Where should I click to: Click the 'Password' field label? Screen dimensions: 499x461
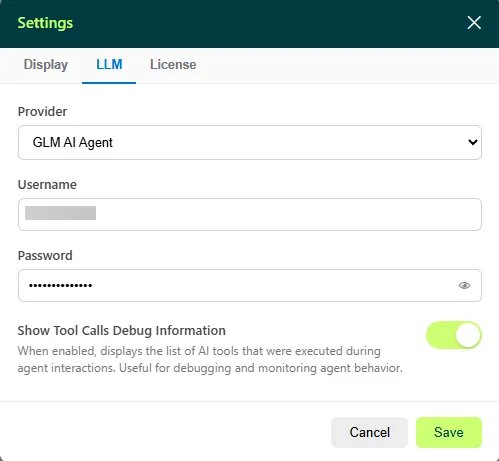45,256
